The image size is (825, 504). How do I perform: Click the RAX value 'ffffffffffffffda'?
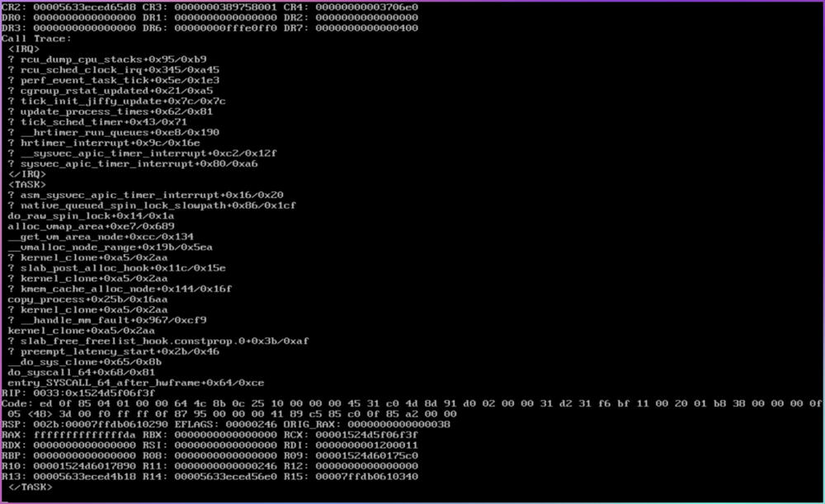[x=85, y=435]
